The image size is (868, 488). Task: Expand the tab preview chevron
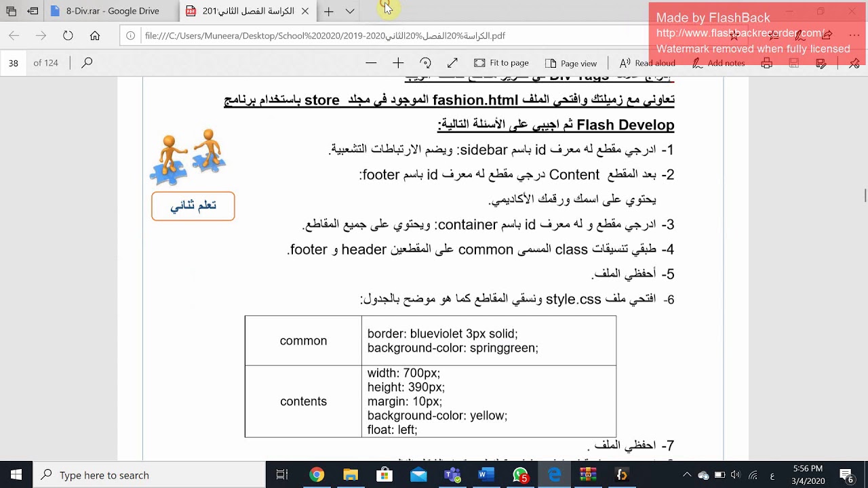point(350,11)
